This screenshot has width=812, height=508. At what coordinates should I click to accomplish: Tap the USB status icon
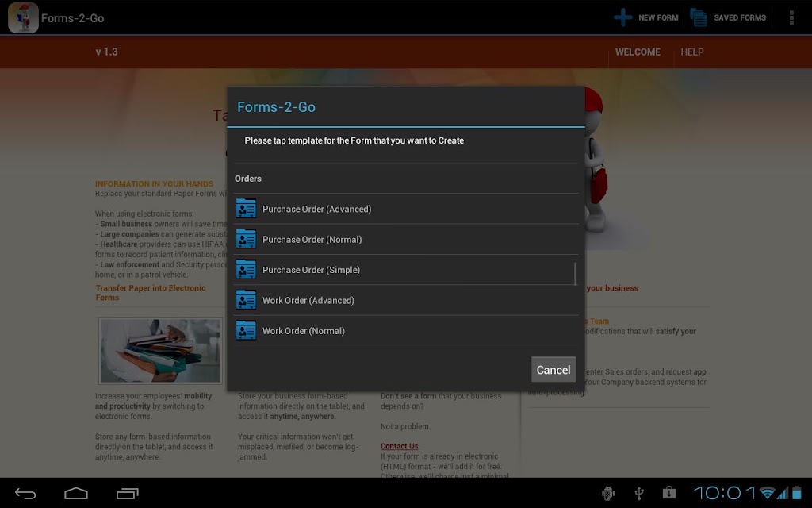click(640, 493)
